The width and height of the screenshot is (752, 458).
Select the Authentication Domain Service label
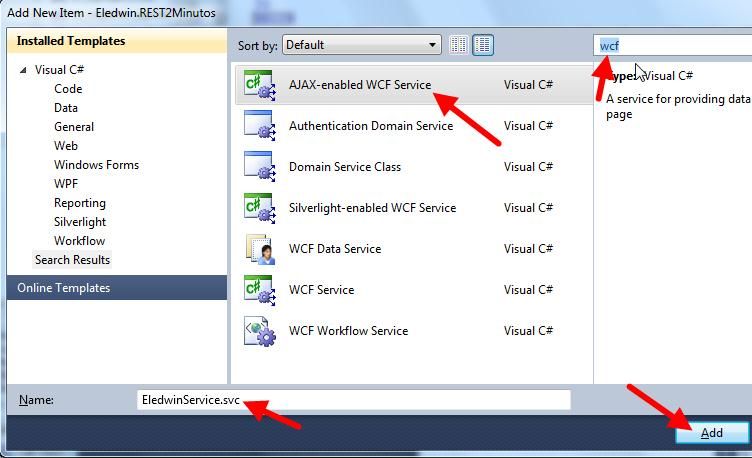click(371, 126)
